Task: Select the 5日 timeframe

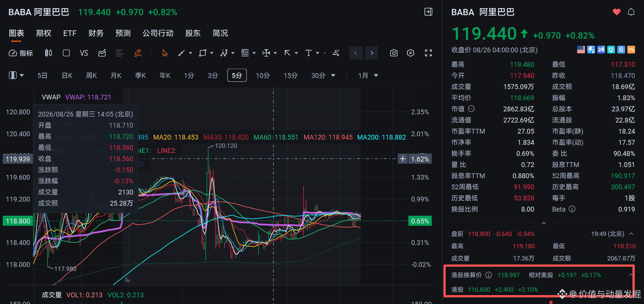Action: 42,75
